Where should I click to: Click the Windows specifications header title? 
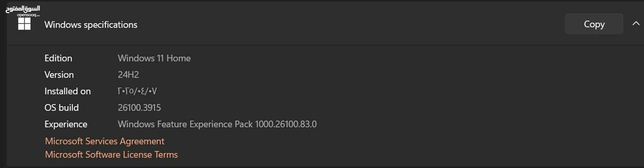[x=91, y=25]
